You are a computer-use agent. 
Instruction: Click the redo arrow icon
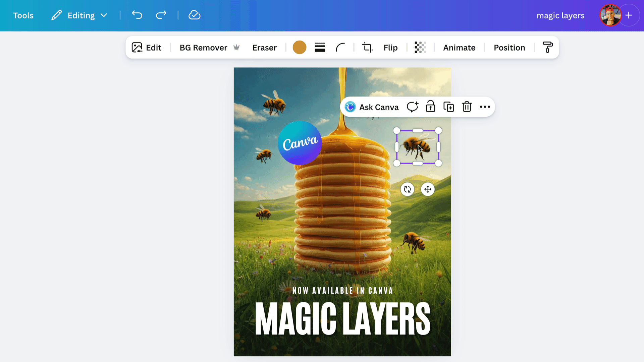coord(161,15)
